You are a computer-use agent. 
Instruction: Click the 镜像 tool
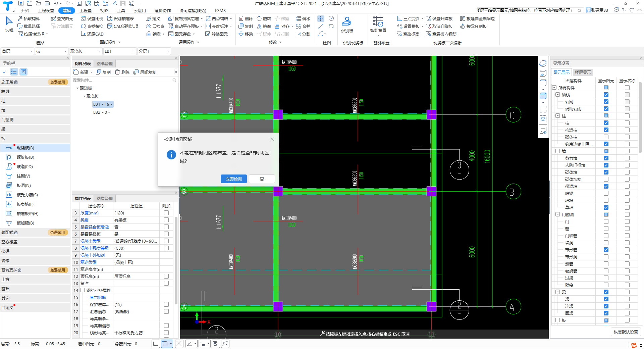pyautogui.click(x=264, y=26)
